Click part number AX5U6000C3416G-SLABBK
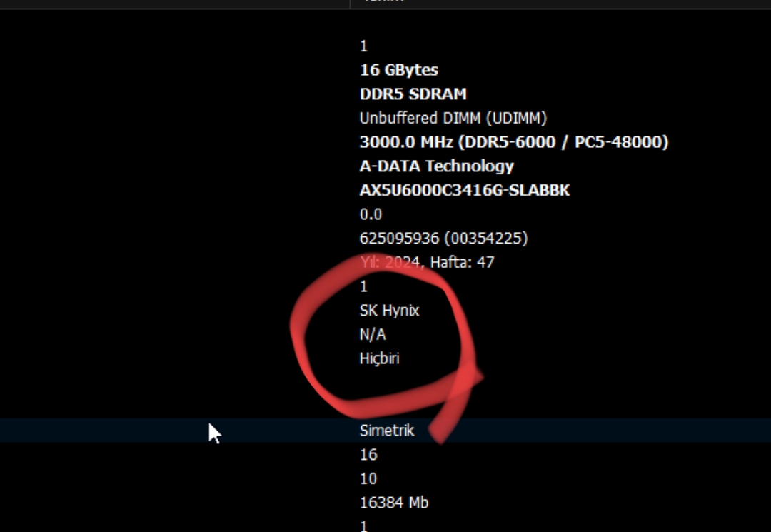 [464, 191]
